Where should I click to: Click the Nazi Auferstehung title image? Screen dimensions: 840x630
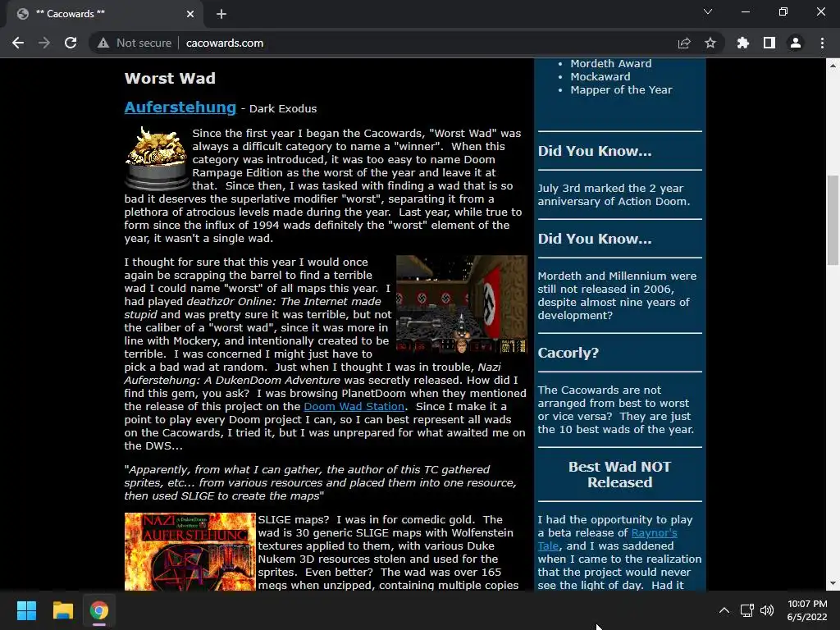click(x=189, y=552)
